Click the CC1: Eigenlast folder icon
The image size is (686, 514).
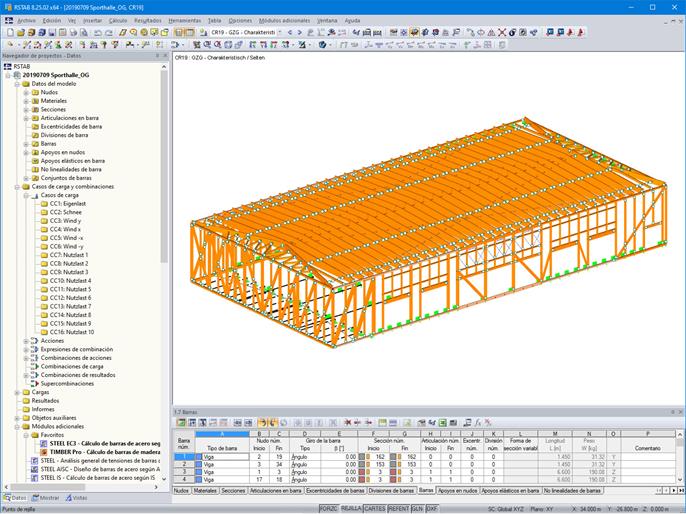coord(44,204)
